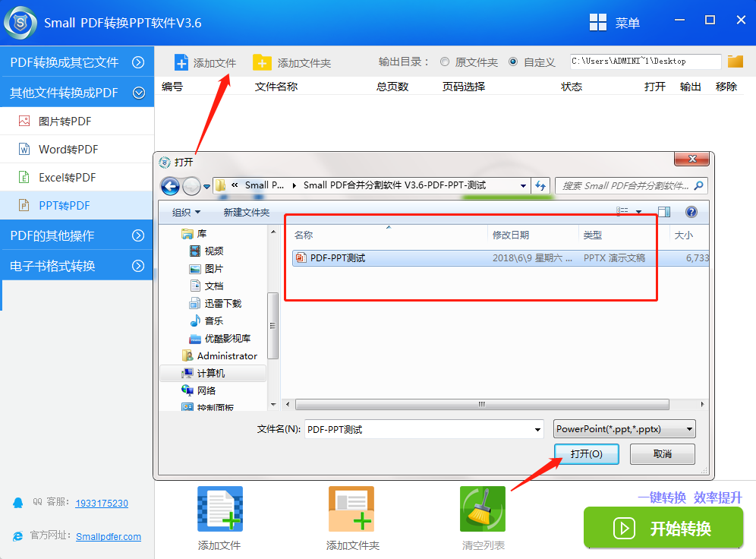
Task: Click Small P... breadcrumb in address bar
Action: tap(263, 185)
